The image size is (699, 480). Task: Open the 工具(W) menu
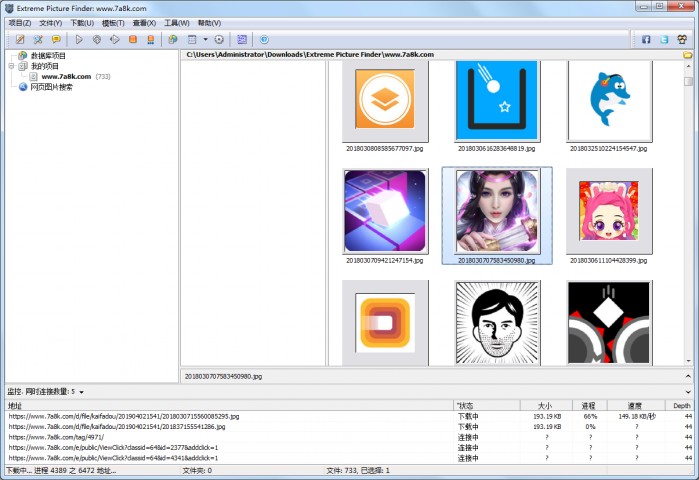click(177, 22)
